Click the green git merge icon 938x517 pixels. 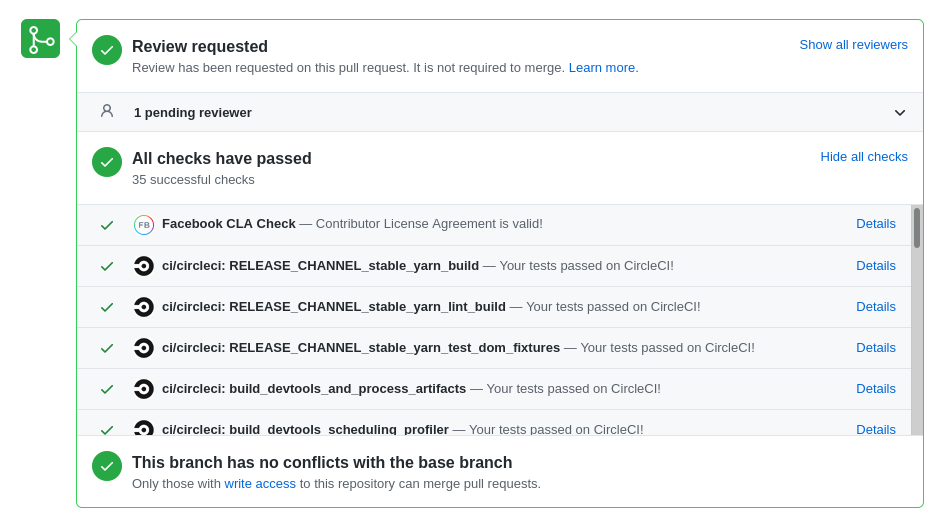pos(40,39)
